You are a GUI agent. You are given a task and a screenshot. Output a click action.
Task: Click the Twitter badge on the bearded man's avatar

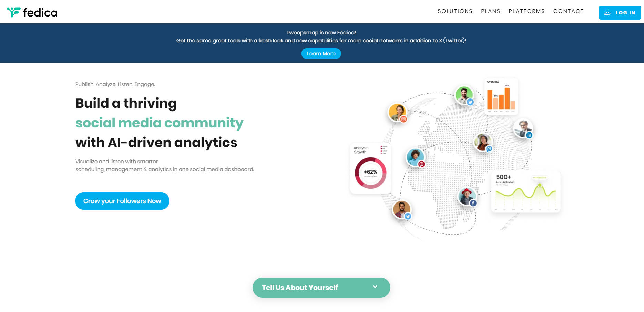click(x=408, y=216)
